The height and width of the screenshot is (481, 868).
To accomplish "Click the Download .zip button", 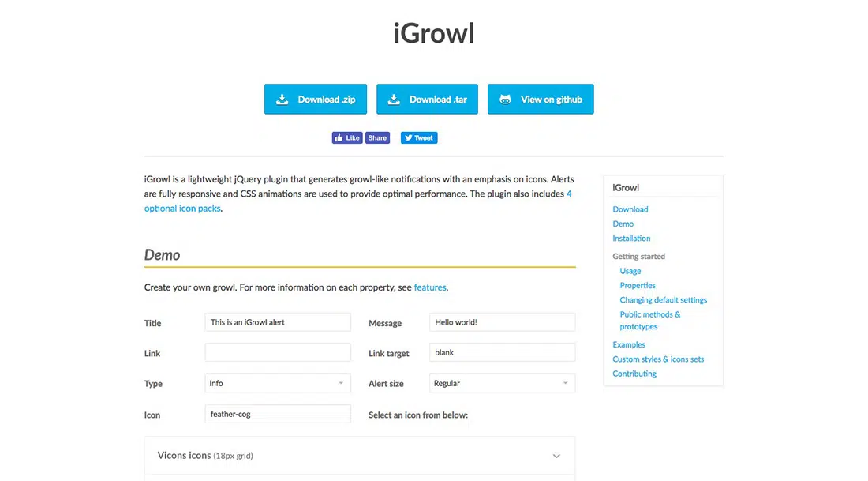I will (x=315, y=100).
